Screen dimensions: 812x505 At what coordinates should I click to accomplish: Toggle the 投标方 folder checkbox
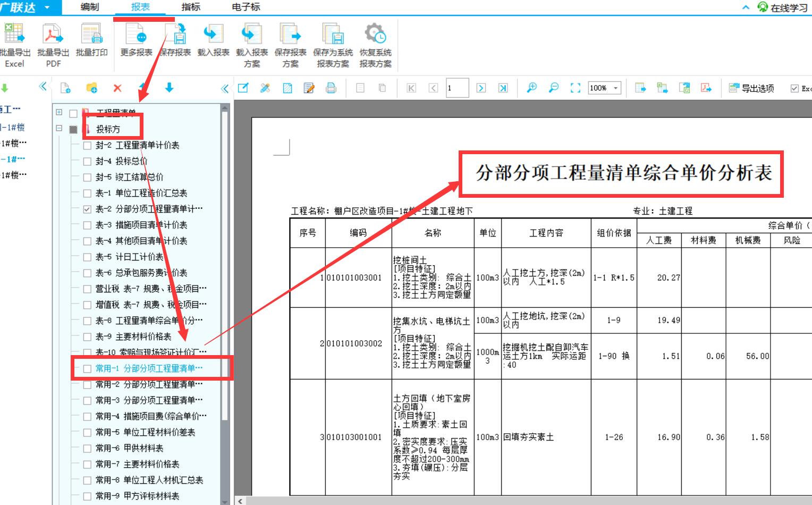point(73,129)
